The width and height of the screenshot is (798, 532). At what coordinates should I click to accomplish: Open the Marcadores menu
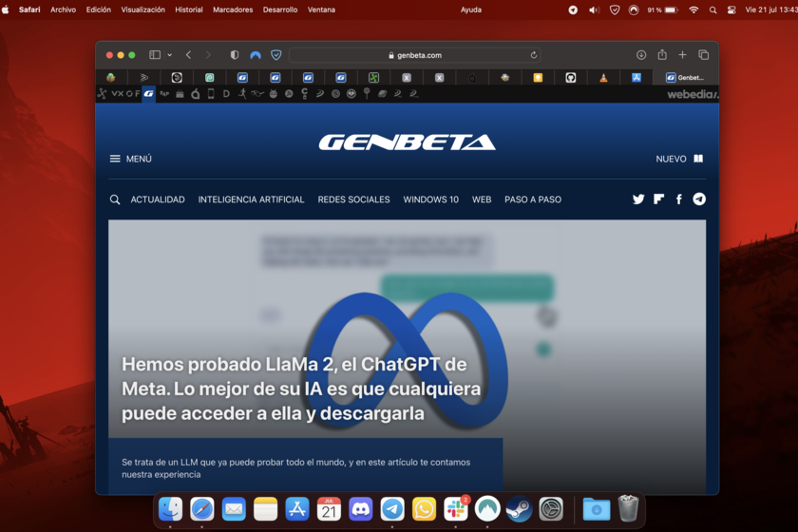tap(233, 9)
